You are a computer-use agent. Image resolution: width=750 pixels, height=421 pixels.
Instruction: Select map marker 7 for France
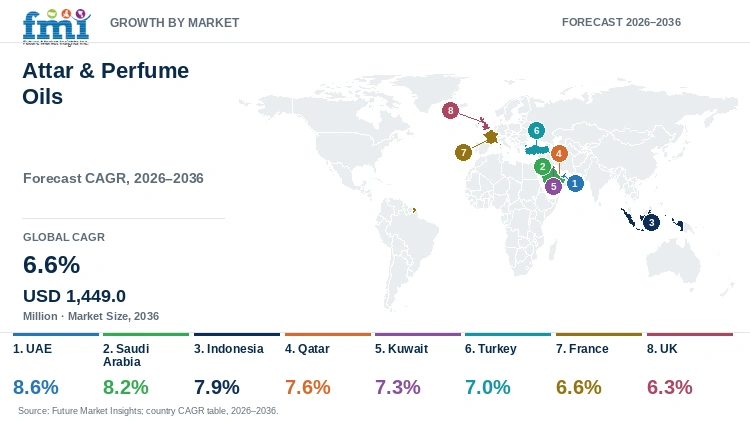point(463,153)
